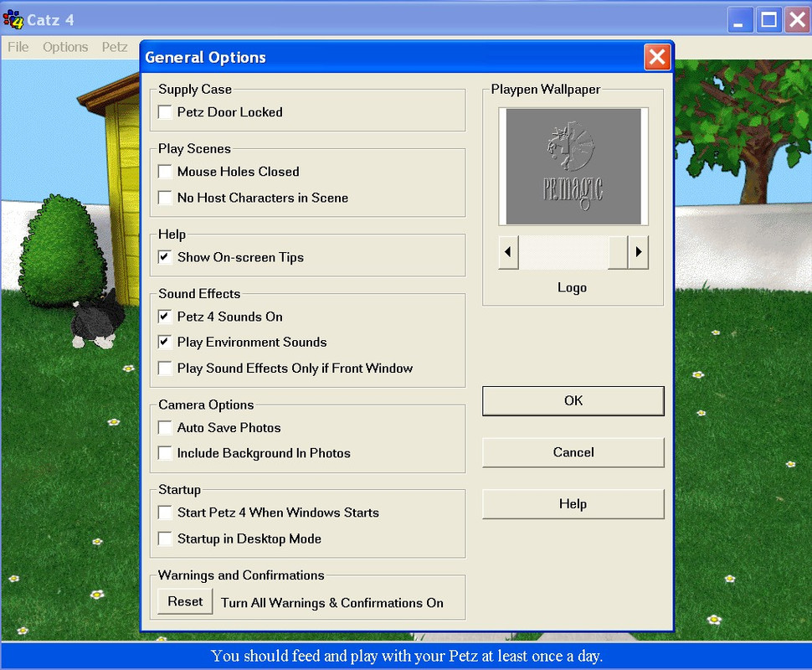
Task: Close the General Options dialog
Action: pos(657,56)
